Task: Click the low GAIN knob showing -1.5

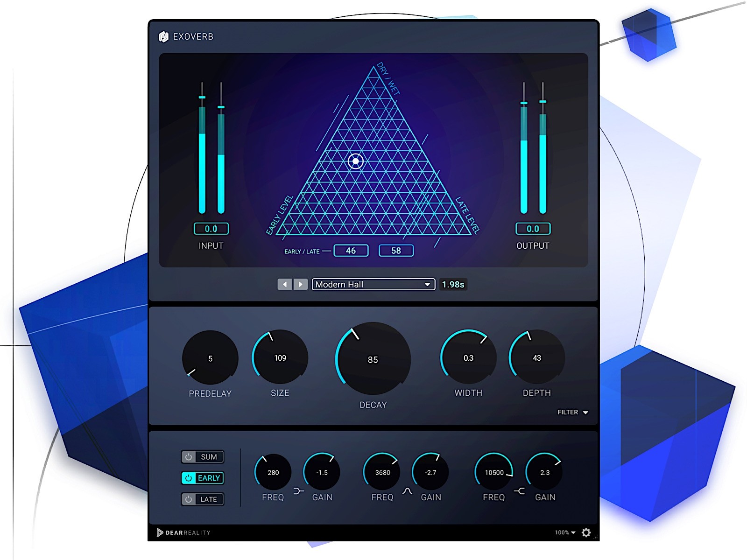Action: tap(322, 472)
